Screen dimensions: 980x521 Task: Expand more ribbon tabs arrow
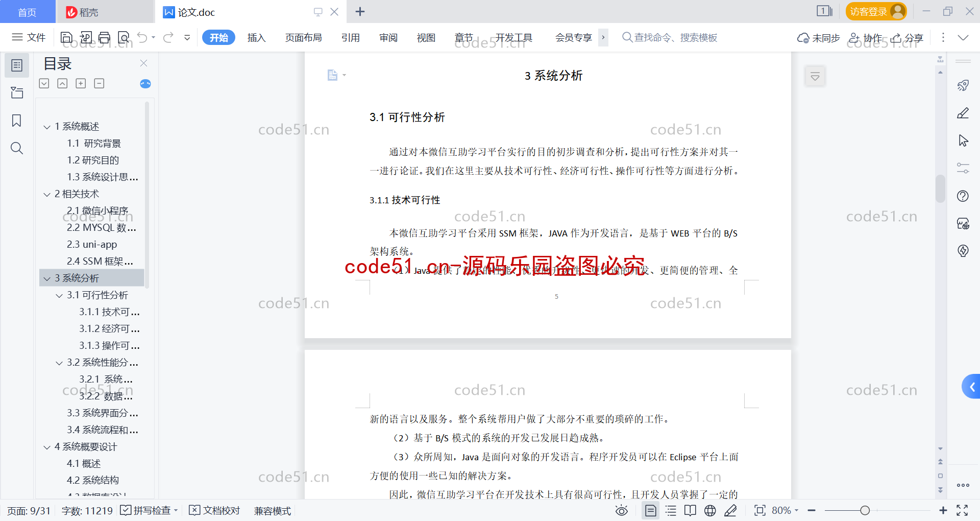pos(603,37)
